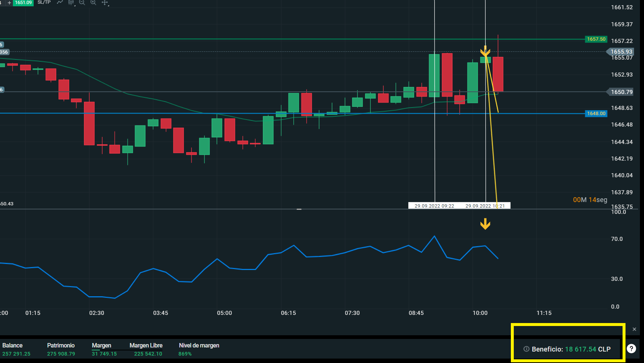Click the Patrimonio label in account bar
This screenshot has width=644, height=363.
61,346
